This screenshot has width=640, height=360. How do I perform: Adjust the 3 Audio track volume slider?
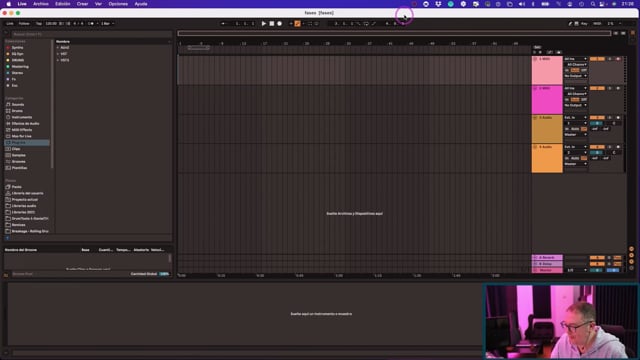click(x=597, y=123)
